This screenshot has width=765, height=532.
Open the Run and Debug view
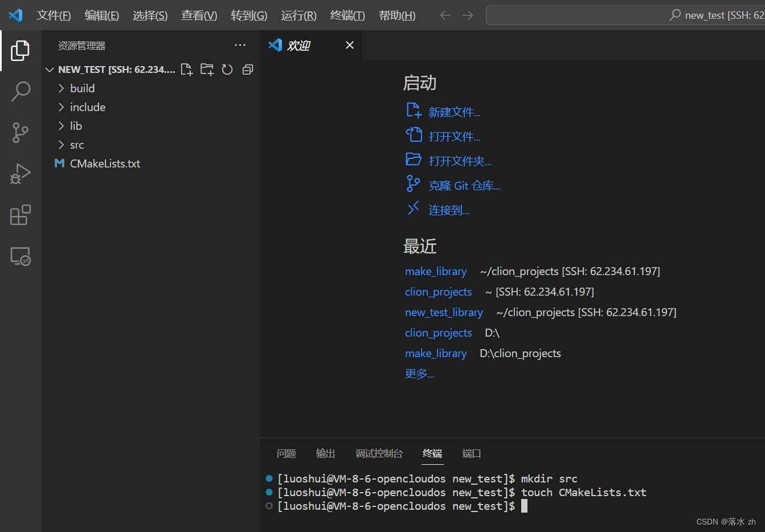tap(21, 174)
